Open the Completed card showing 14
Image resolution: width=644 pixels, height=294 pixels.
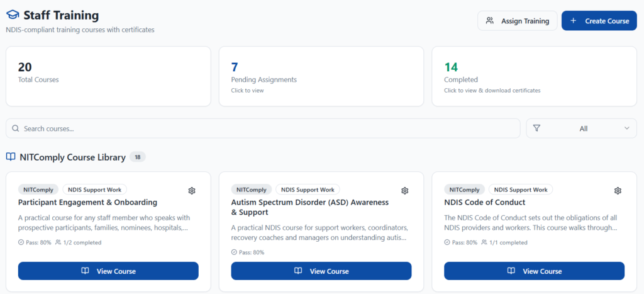534,76
